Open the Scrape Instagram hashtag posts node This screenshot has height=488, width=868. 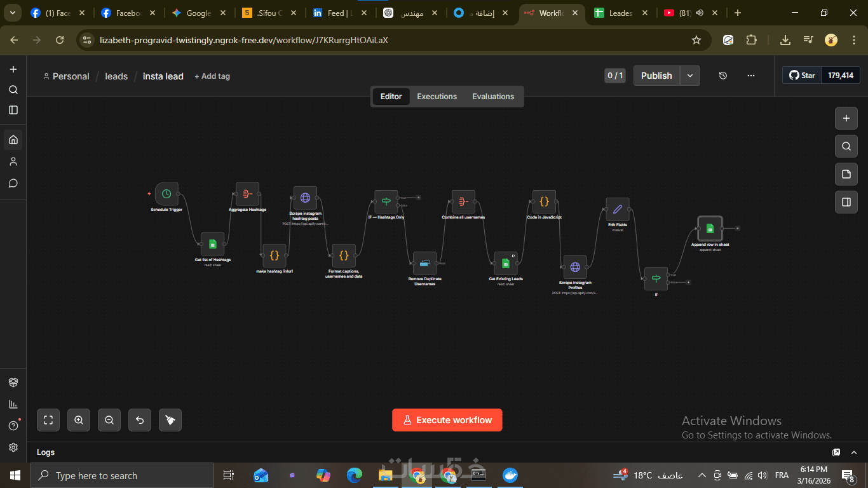click(x=305, y=198)
